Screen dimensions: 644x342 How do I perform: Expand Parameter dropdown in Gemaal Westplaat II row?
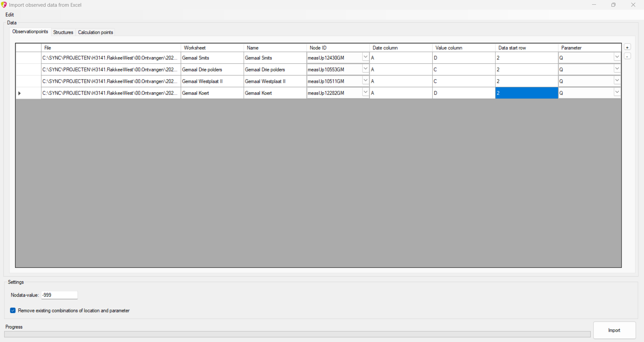(x=617, y=81)
